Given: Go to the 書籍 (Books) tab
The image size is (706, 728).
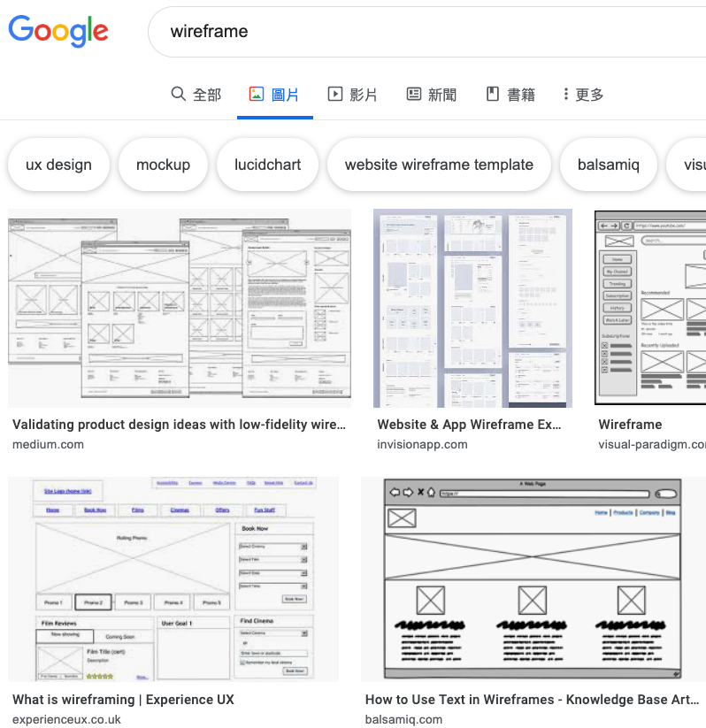Looking at the screenshot, I should click(x=510, y=95).
